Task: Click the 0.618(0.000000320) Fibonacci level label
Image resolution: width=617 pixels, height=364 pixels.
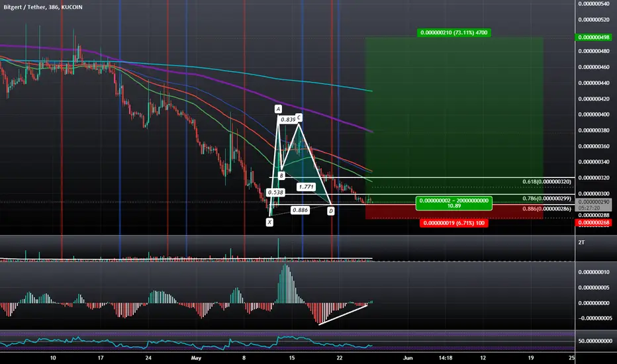Action: pyautogui.click(x=547, y=182)
